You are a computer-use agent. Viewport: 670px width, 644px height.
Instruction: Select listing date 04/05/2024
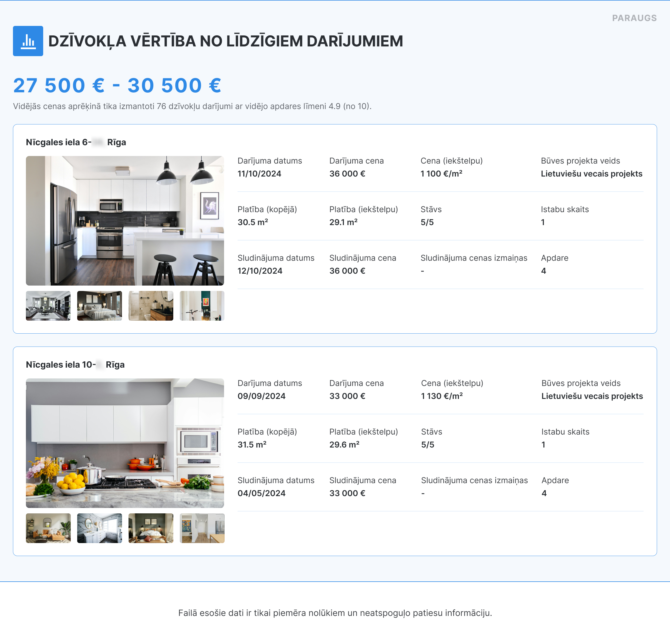click(262, 493)
